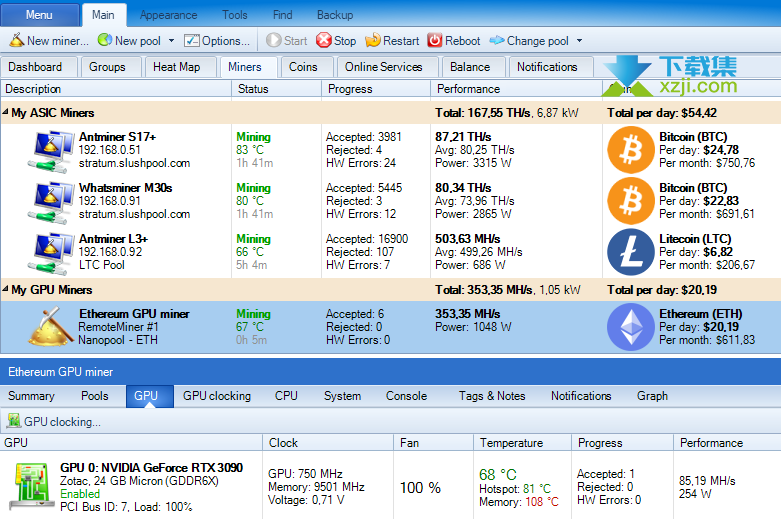Click the 85,19 MH/s performance value
The width and height of the screenshot is (781, 519).
pyautogui.click(x=707, y=481)
